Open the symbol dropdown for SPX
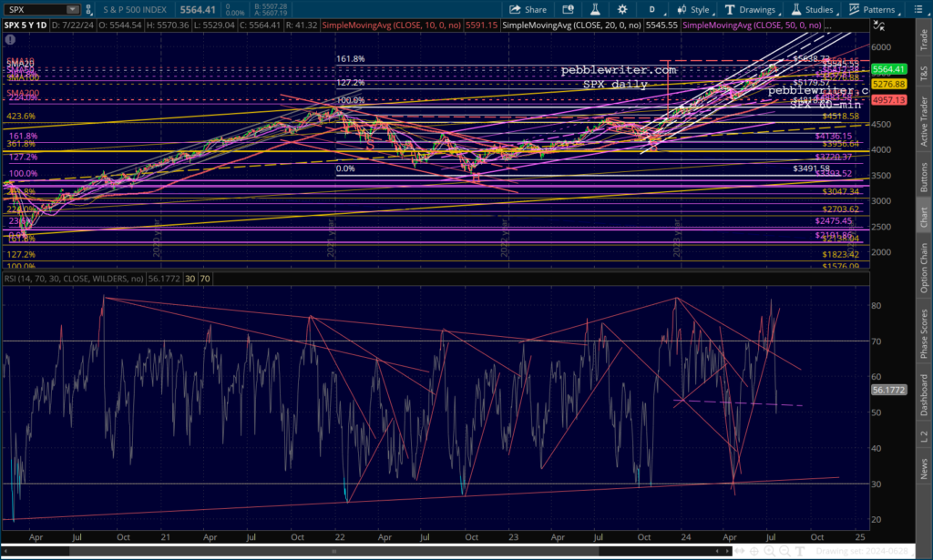 click(72, 9)
